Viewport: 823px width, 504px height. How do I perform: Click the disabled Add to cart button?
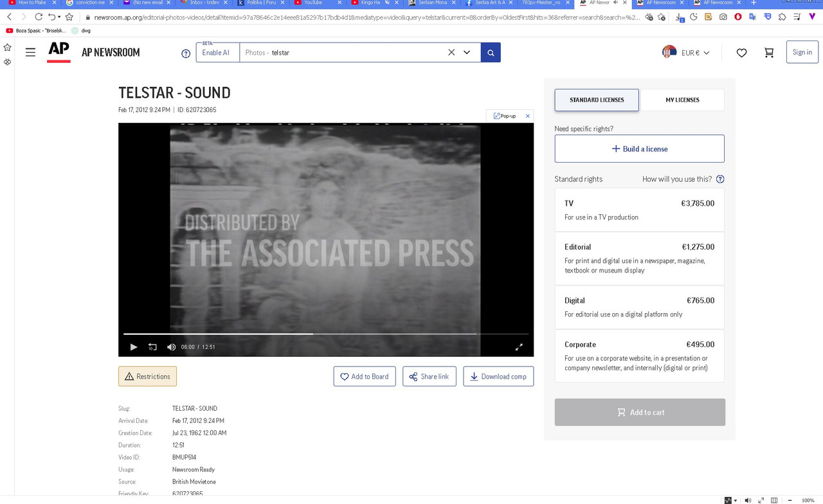(x=640, y=412)
